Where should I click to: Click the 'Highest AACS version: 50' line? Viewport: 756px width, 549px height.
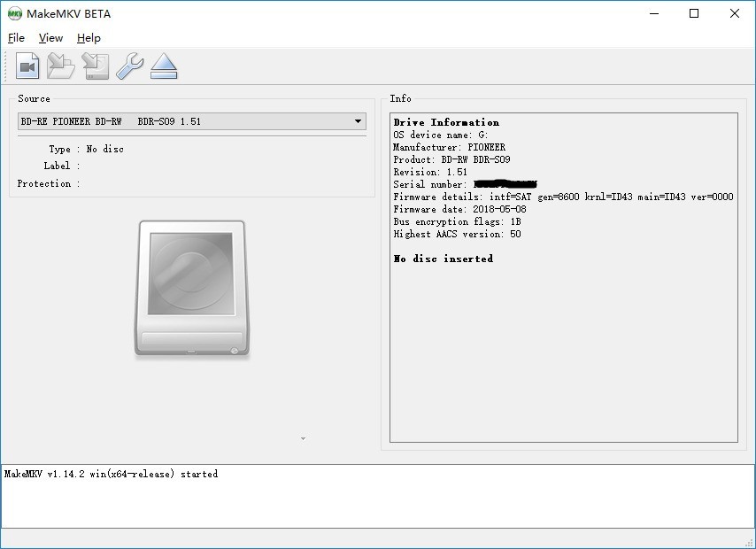pos(457,234)
